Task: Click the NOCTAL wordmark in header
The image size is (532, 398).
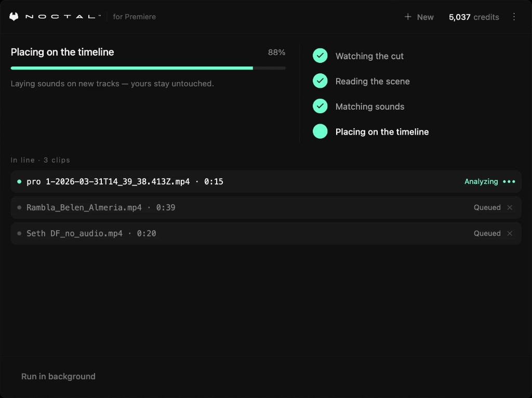Action: click(x=63, y=17)
